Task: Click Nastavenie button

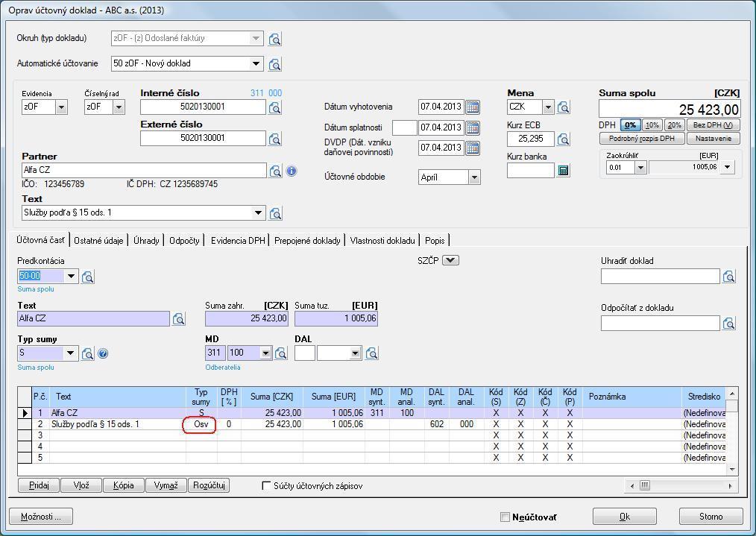Action: [x=713, y=139]
